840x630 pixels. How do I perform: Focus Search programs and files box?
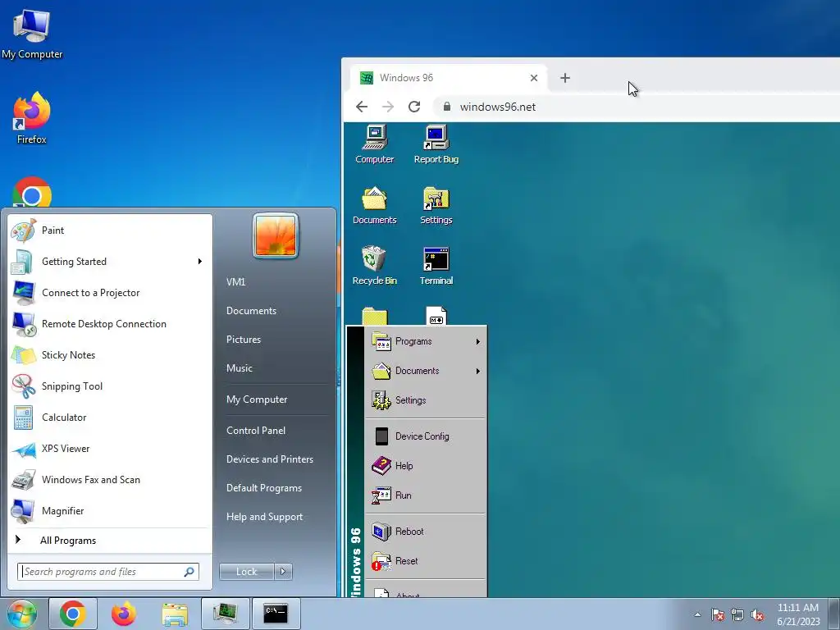tap(108, 572)
